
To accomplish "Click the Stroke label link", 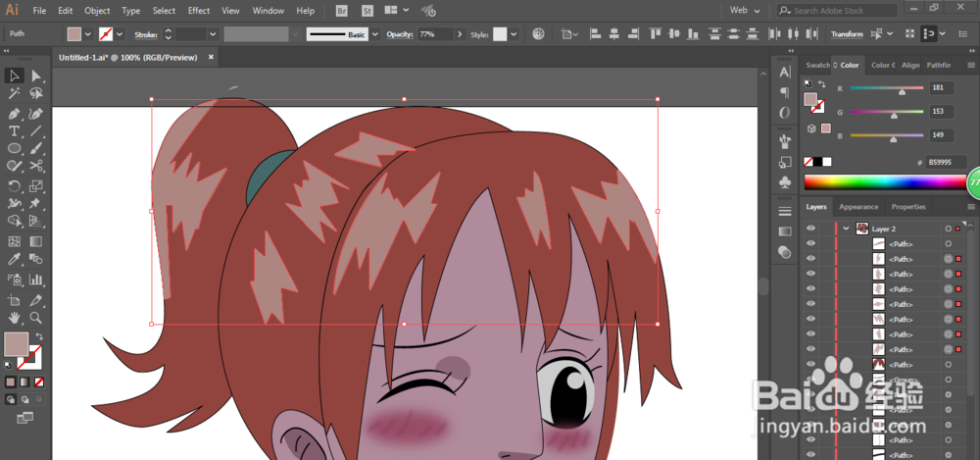I will tap(146, 34).
